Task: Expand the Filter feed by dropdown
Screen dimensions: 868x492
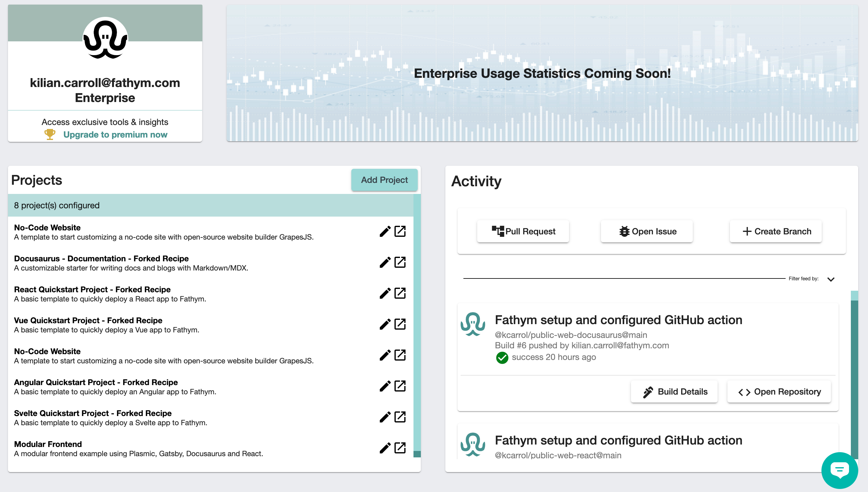Action: click(x=831, y=279)
